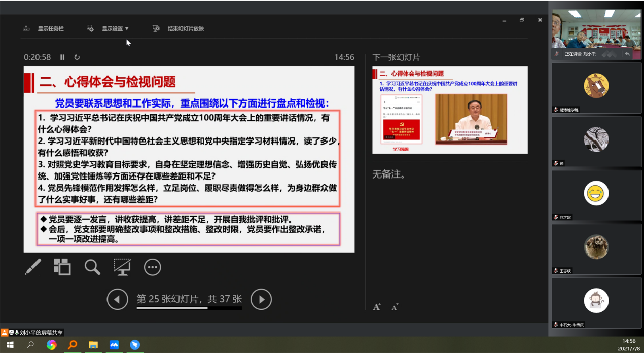The height and width of the screenshot is (353, 644).
Task: Click the slide progress bar under slide count
Action: coord(189,308)
